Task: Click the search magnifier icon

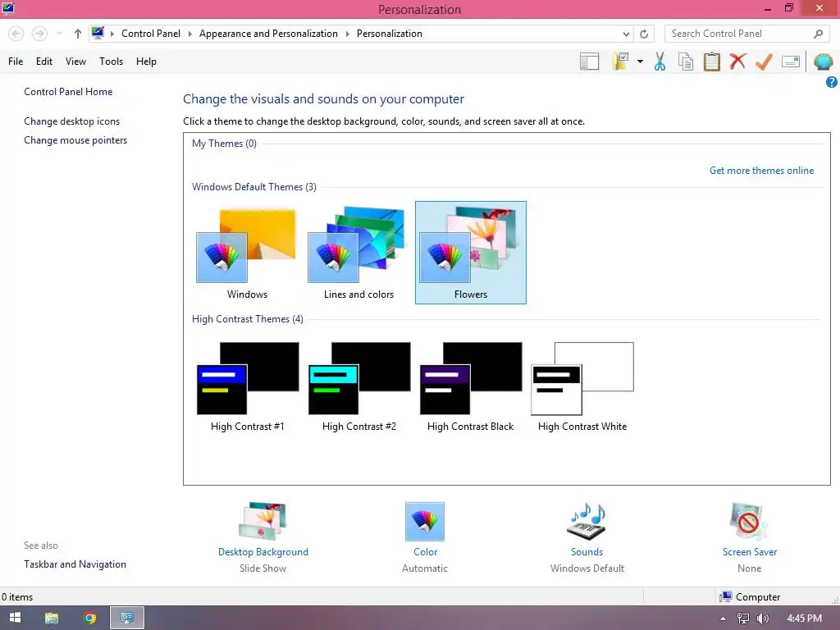Action: pyautogui.click(x=818, y=34)
